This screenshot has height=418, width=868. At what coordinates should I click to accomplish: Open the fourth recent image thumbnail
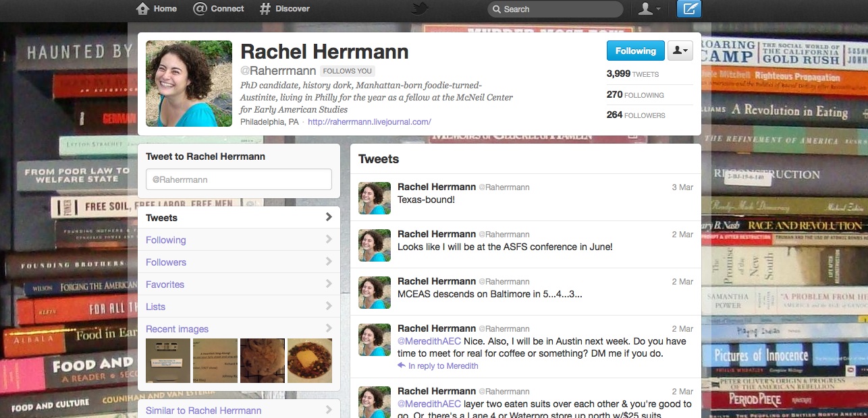[310, 361]
